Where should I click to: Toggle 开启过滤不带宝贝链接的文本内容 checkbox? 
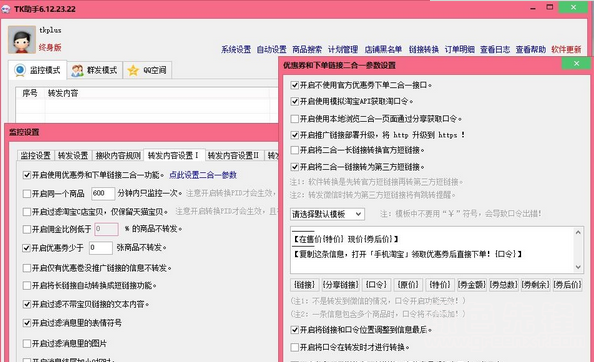coord(27,304)
